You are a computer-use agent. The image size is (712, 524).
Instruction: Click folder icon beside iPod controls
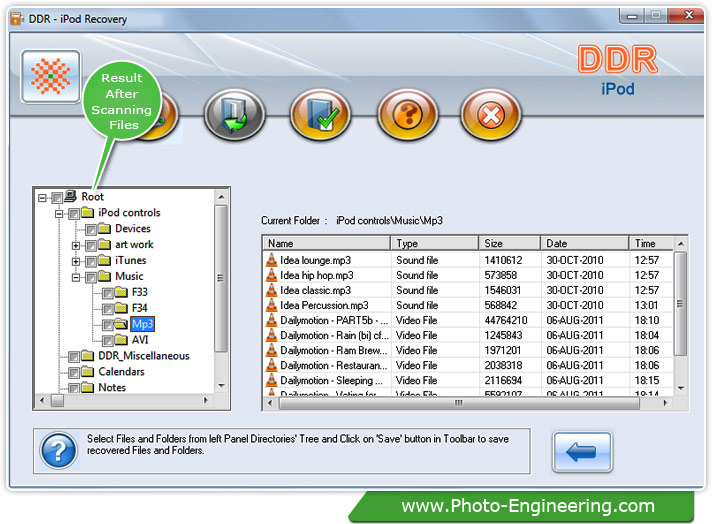87,212
